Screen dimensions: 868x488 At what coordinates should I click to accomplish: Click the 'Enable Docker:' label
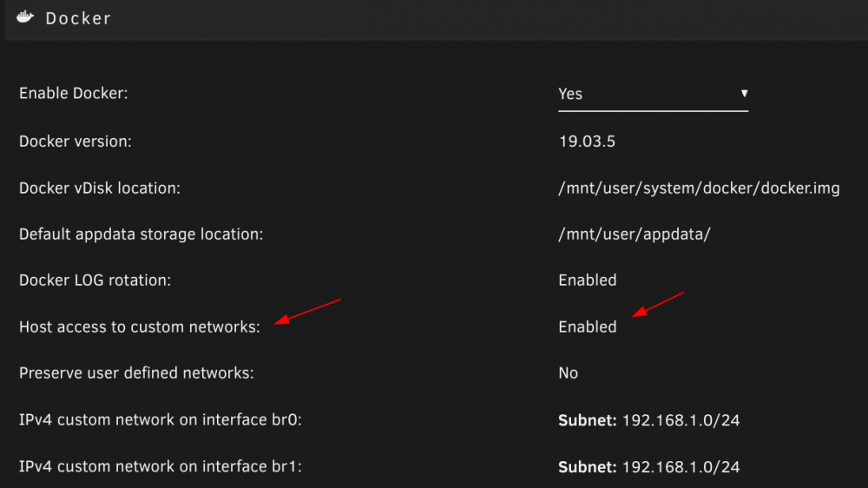pyautogui.click(x=74, y=94)
